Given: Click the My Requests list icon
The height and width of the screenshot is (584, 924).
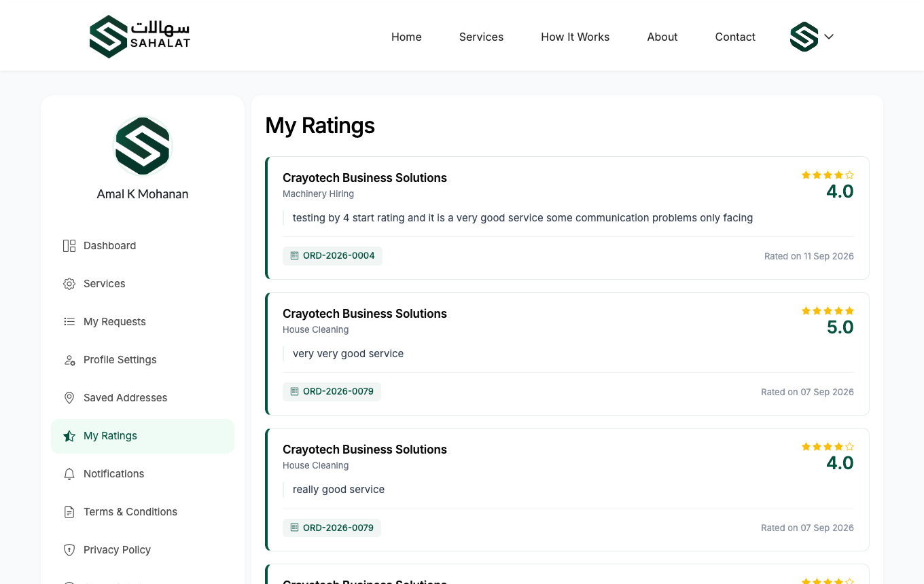Looking at the screenshot, I should tap(69, 322).
